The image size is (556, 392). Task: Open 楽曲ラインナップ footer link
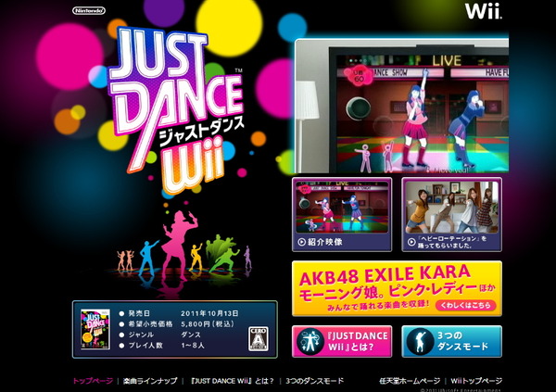click(150, 381)
